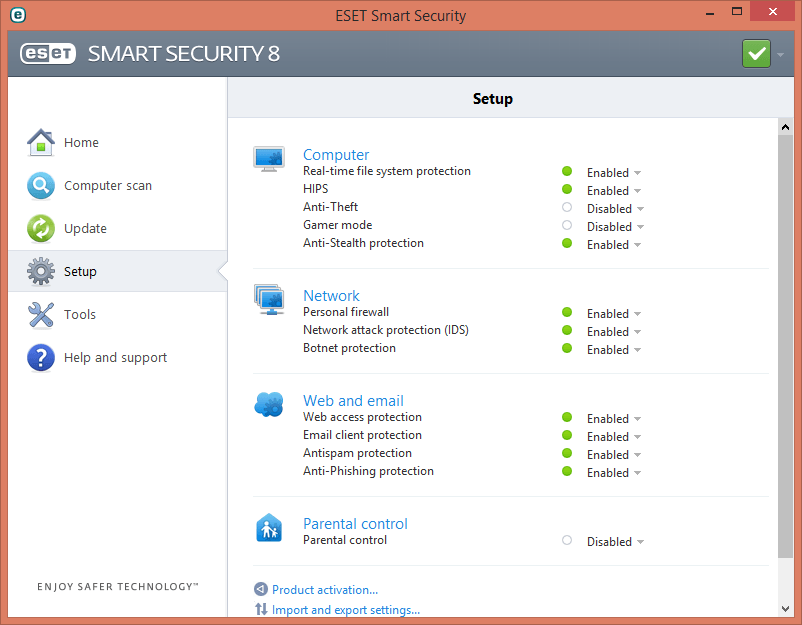Click the Parental control family icon
The image size is (802, 625).
pos(269,528)
